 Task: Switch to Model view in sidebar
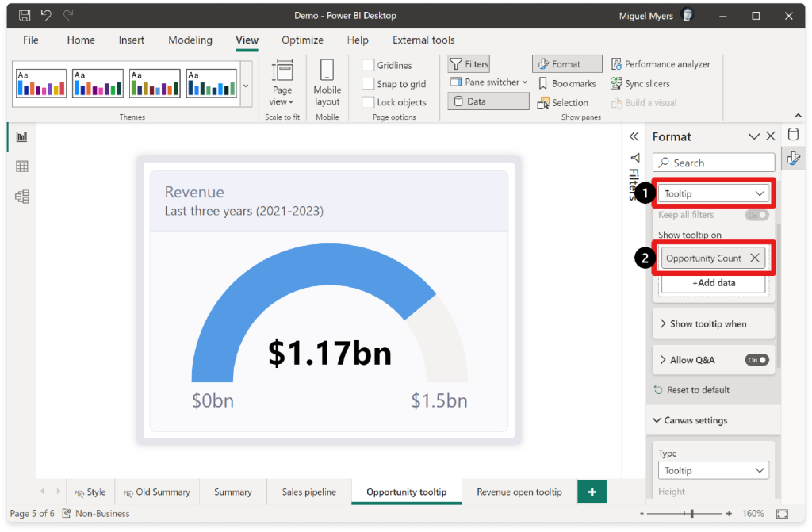point(21,197)
